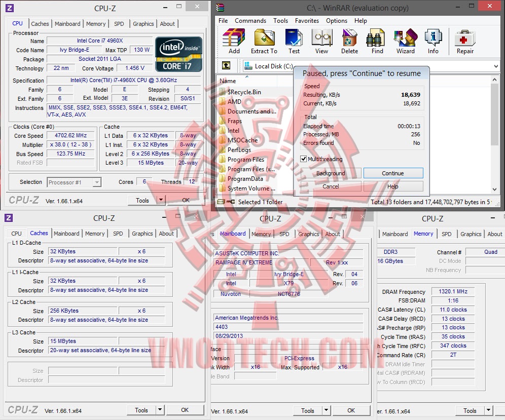Open the About tab in top CPU-Z window

167,24
